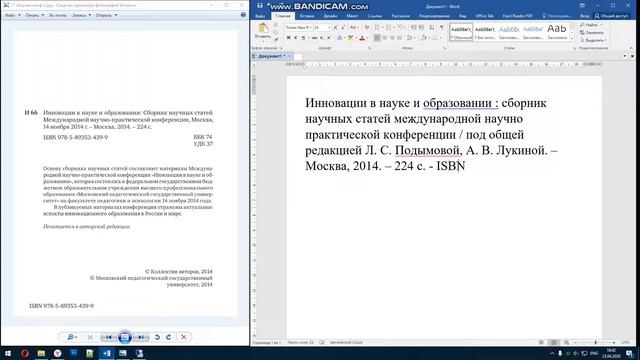The image size is (640, 360).
Task: Click the Выделить (Select) button
Action: point(593,40)
